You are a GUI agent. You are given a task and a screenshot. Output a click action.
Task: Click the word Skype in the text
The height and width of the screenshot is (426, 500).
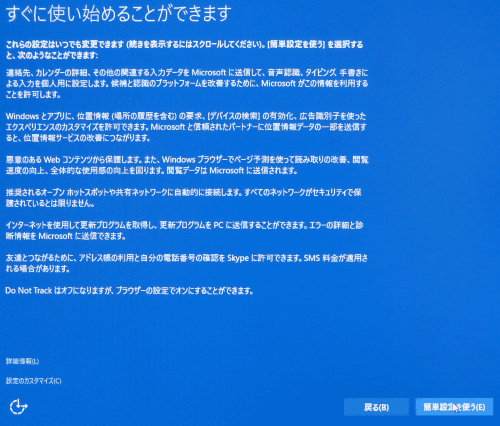coord(238,258)
